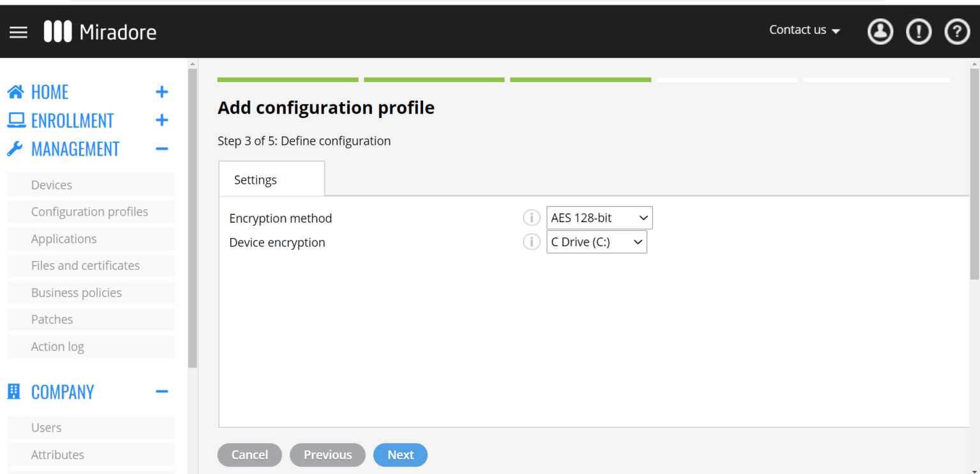Image resolution: width=980 pixels, height=474 pixels.
Task: Select the Settings tab
Action: 255,180
